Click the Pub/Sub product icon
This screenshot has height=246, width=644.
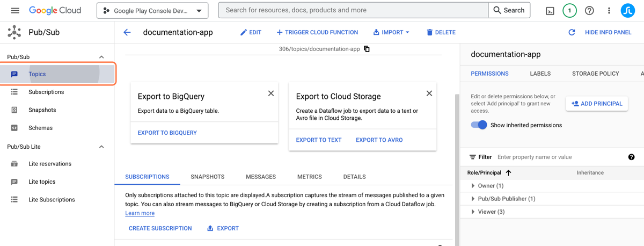(14, 32)
